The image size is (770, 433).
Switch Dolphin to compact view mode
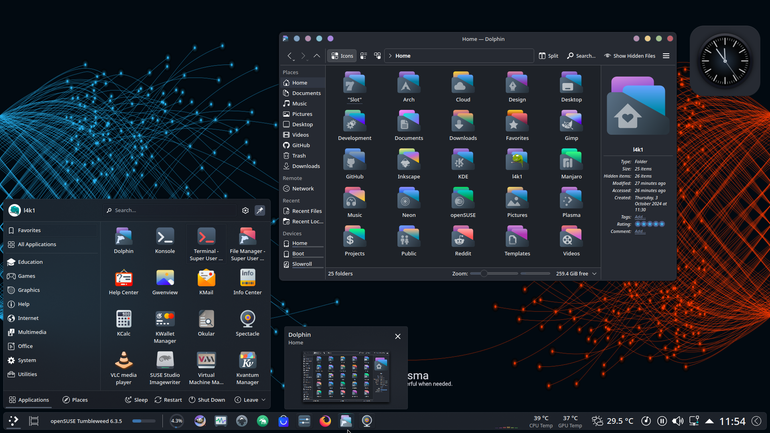click(x=363, y=56)
